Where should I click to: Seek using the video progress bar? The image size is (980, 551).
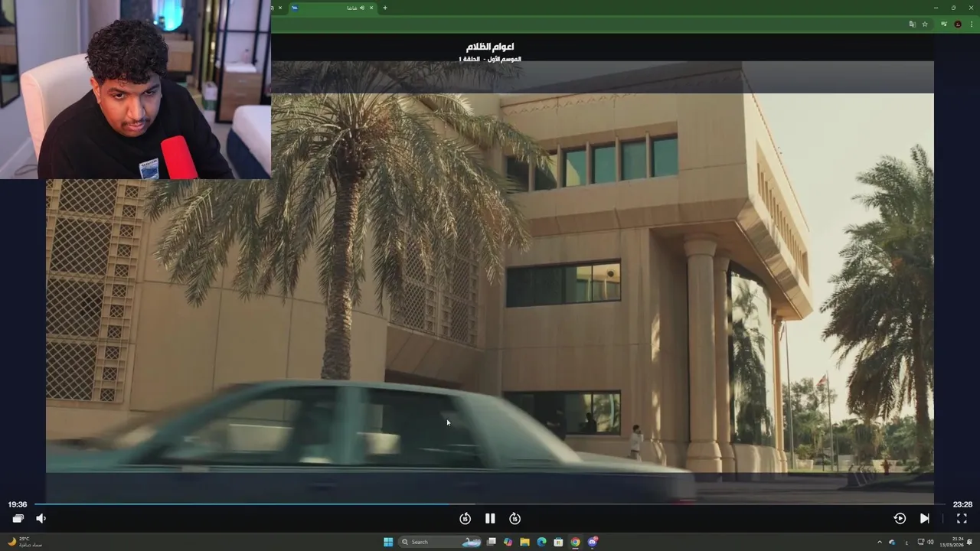click(489, 504)
